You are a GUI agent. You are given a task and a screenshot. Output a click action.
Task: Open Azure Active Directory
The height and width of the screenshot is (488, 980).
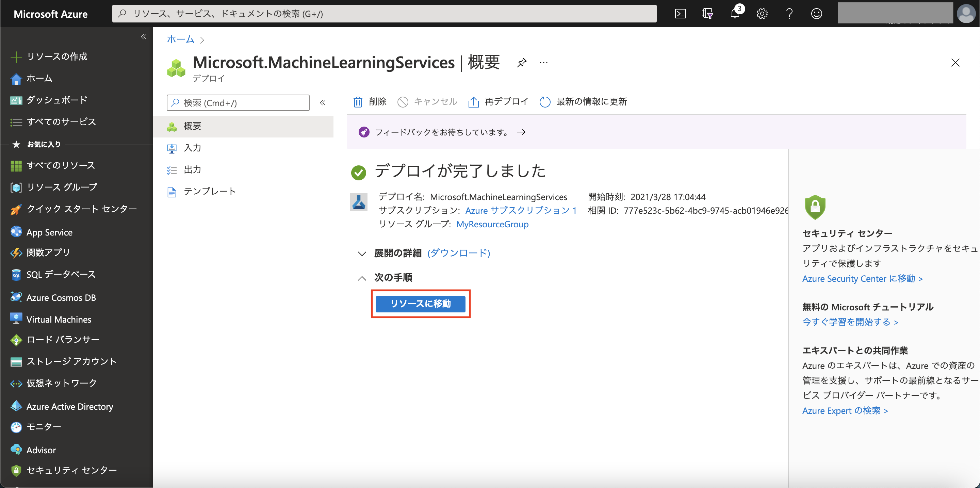click(x=70, y=406)
